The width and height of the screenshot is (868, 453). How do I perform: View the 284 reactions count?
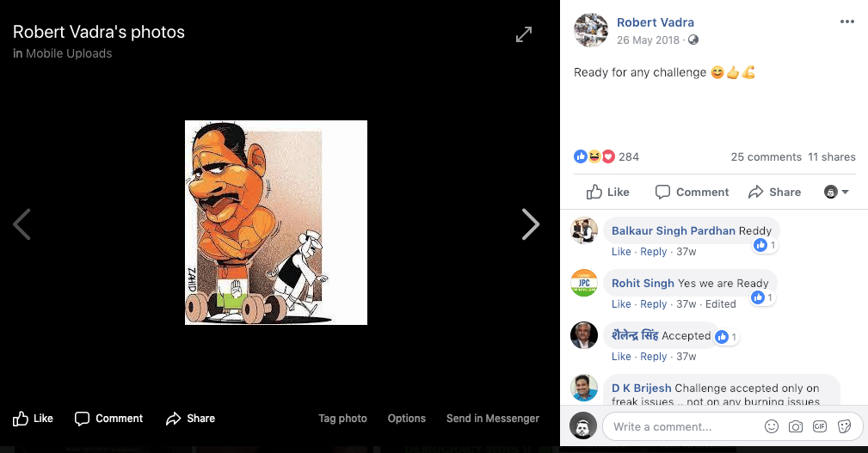[x=628, y=156]
